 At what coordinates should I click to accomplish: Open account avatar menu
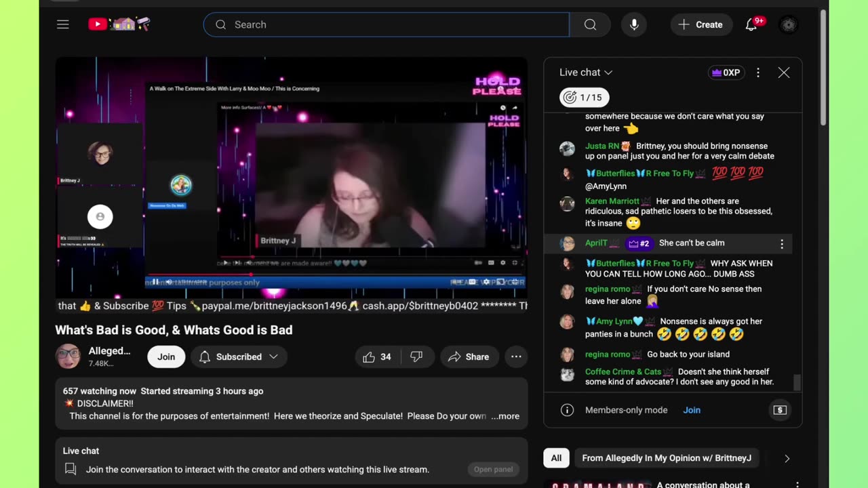coord(788,24)
